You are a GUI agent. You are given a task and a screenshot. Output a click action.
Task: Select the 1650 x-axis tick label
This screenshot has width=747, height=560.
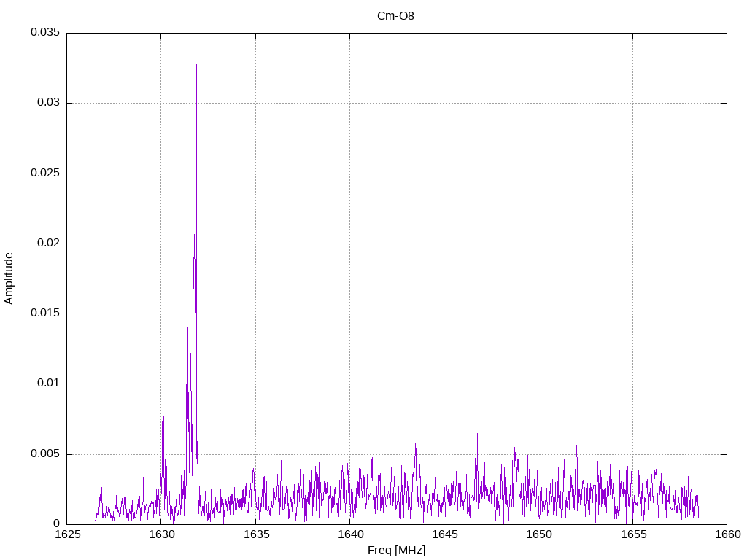(x=538, y=535)
